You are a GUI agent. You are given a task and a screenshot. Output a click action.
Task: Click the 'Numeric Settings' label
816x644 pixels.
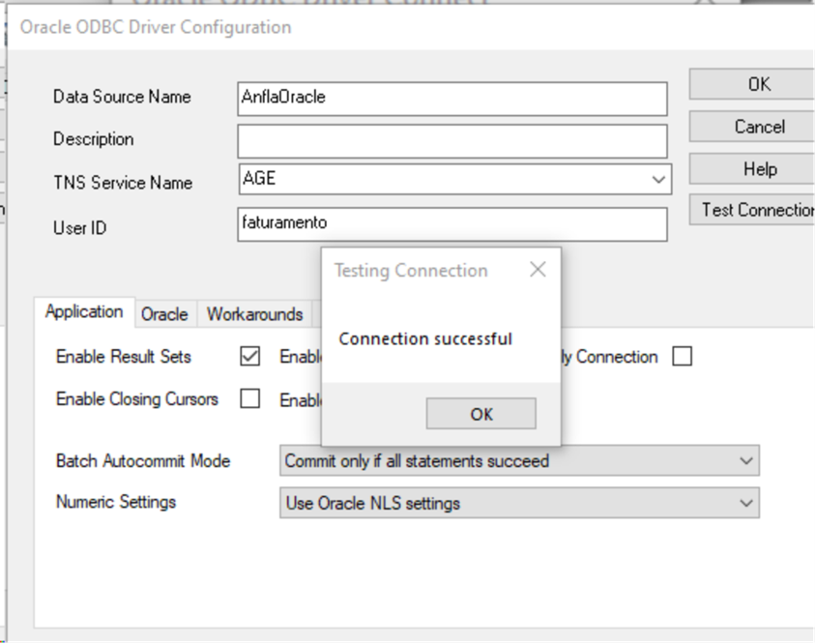(x=116, y=502)
